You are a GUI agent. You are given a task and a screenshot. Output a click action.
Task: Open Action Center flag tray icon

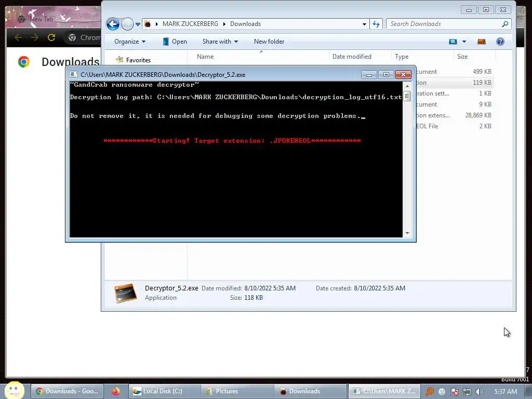[454, 392]
